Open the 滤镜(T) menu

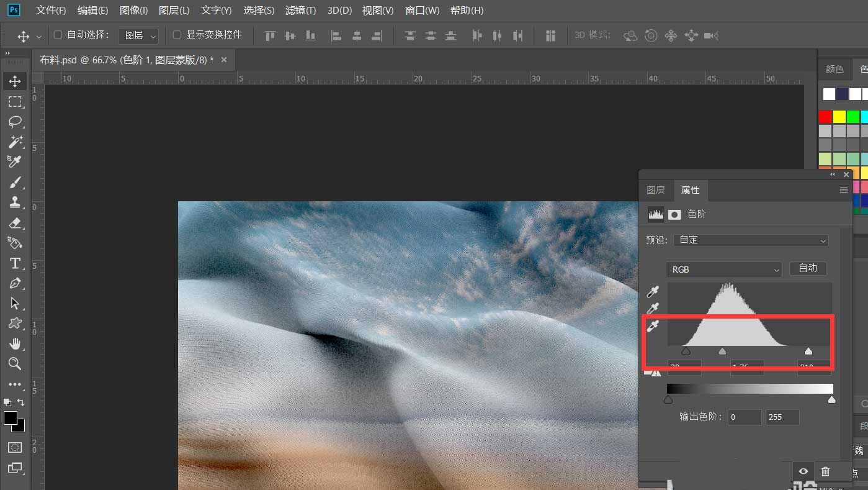click(x=300, y=11)
